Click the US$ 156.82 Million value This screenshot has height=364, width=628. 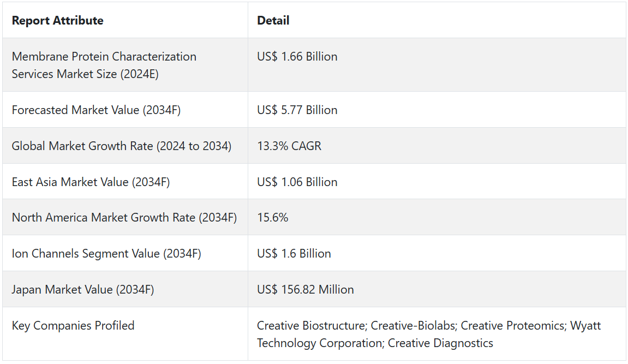pyautogui.click(x=305, y=290)
